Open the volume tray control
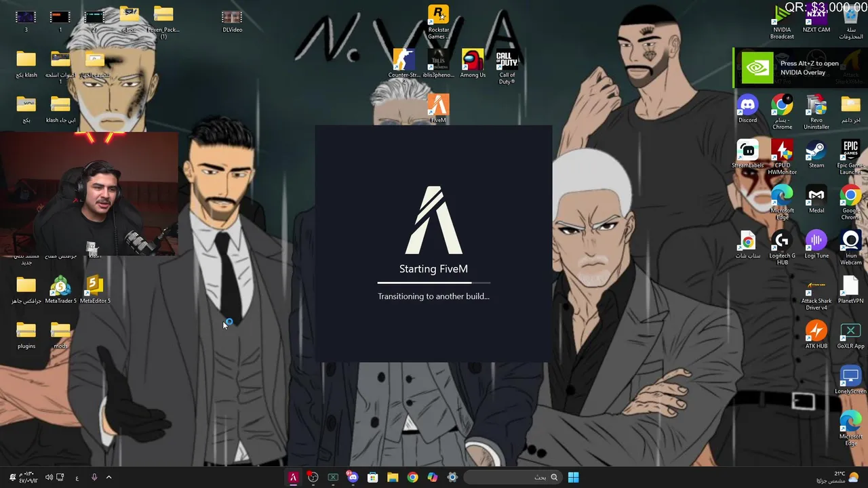 pyautogui.click(x=49, y=477)
